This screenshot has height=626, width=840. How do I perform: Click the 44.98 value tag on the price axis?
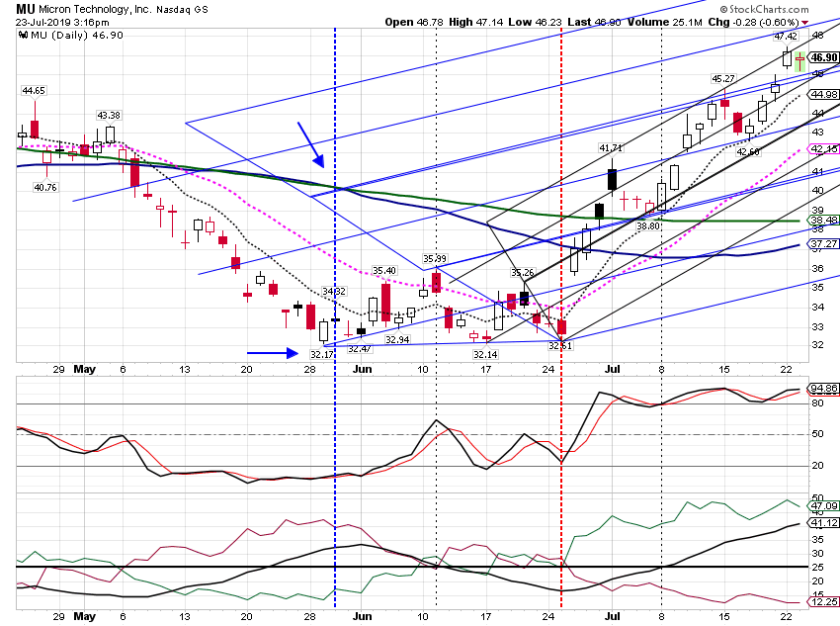coord(824,94)
